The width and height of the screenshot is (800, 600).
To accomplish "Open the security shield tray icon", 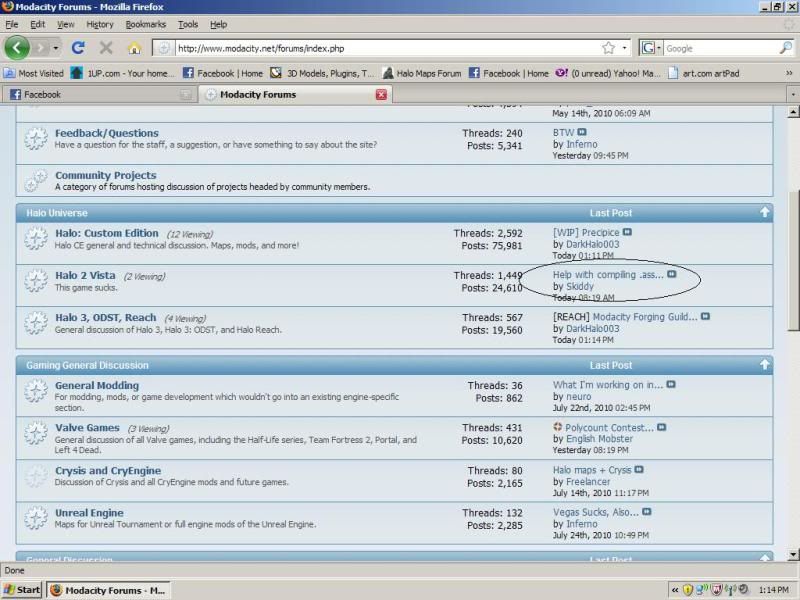I will (x=688, y=590).
